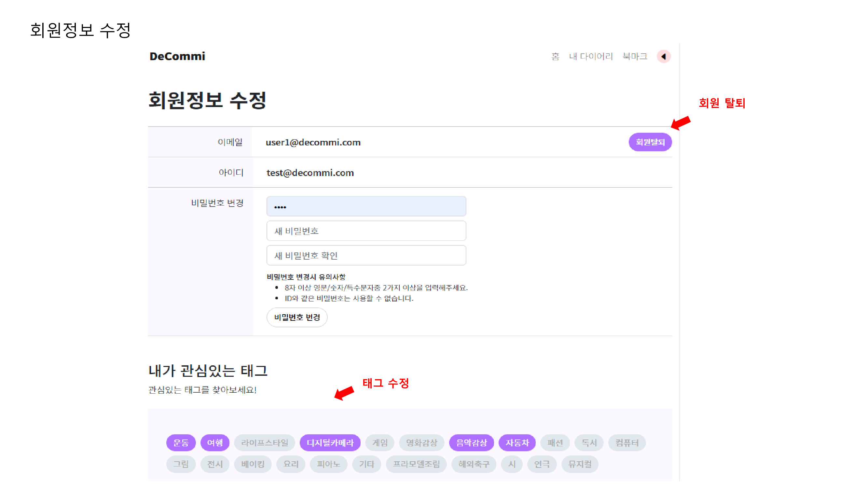Enable the 프라모델조립 tag
868x488 pixels.
[417, 464]
